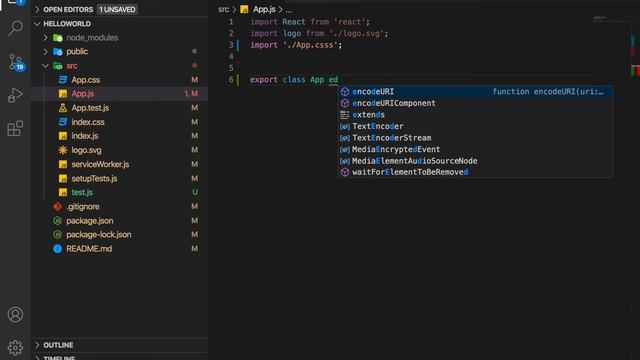
Task: Click the 'ed' text on line 6
Action: tap(333, 80)
